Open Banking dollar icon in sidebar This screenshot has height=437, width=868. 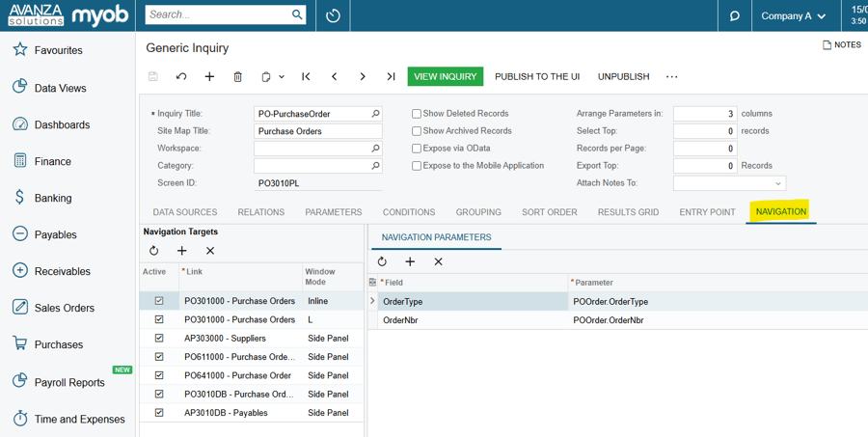click(x=20, y=197)
